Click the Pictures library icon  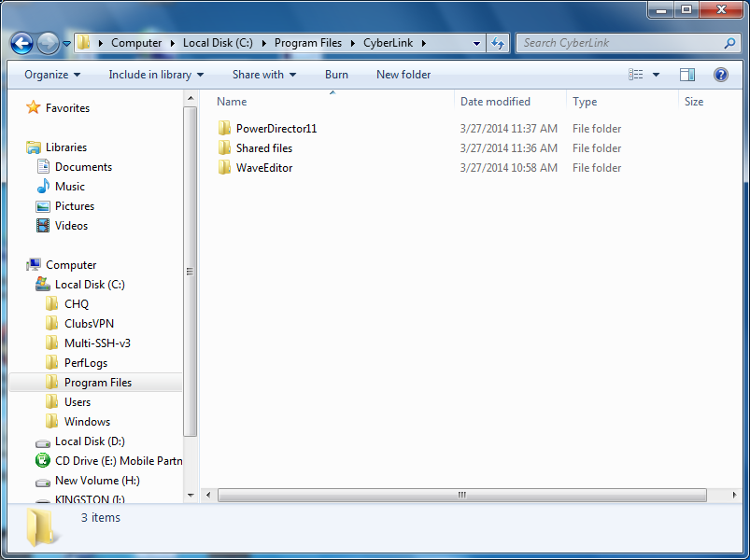click(43, 206)
